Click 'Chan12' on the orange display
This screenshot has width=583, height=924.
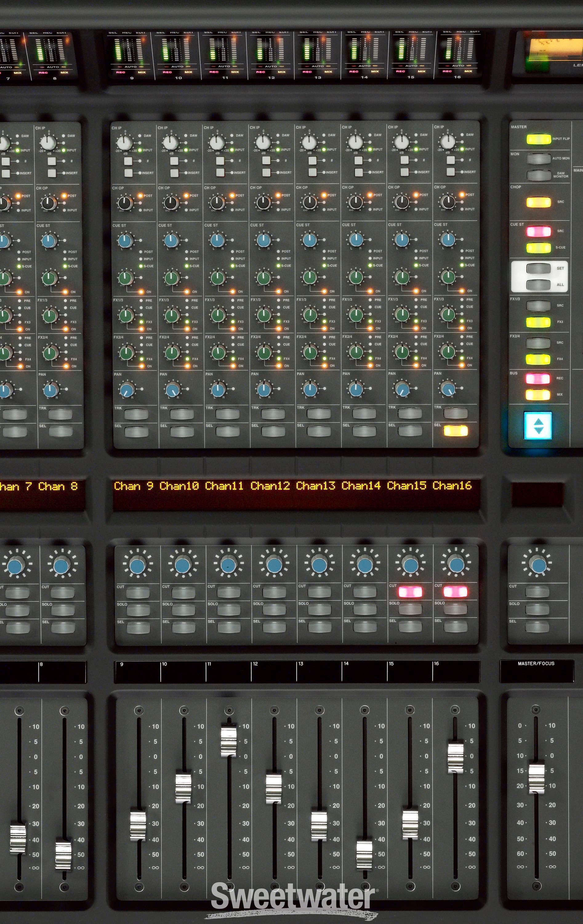pos(270,486)
